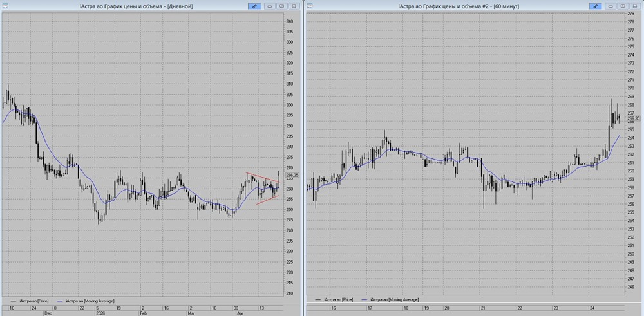Screen dimensions: 644x316
Task: Minimize the Дневной chart window
Action: [270, 6]
